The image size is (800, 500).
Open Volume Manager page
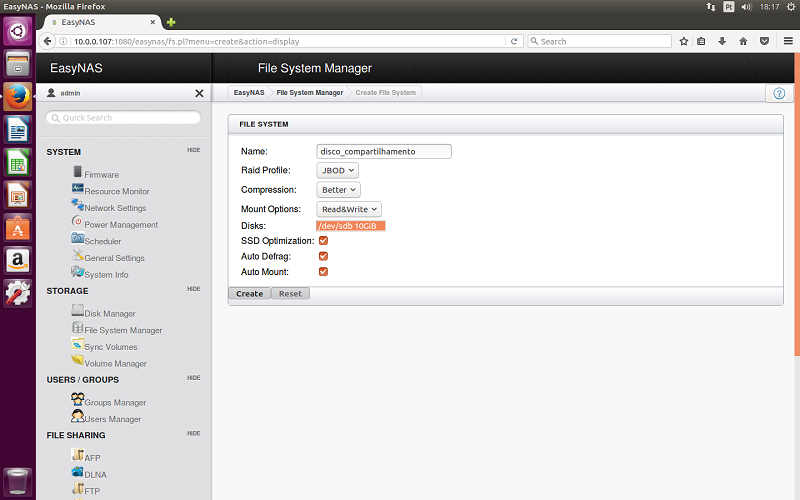tap(115, 364)
